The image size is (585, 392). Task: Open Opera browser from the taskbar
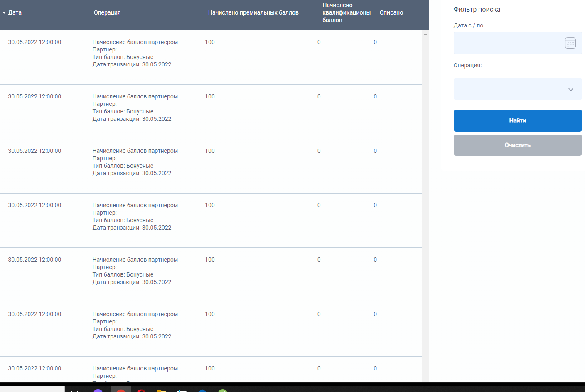click(141, 390)
